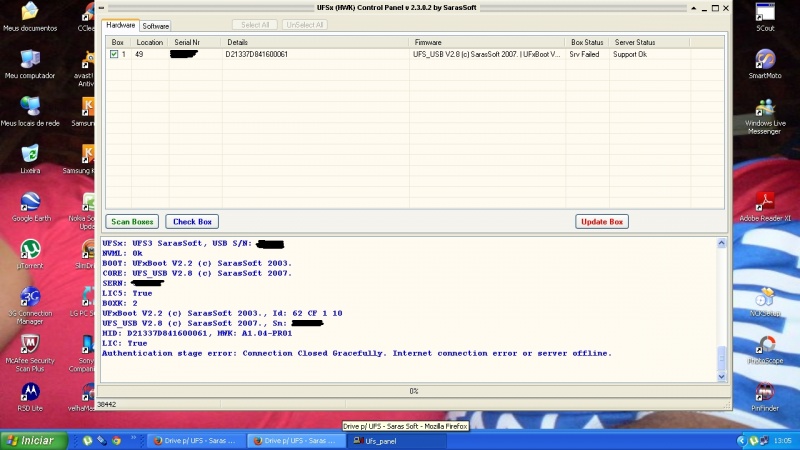Toggle checkbox for Box 1 row
Image resolution: width=800 pixels, height=450 pixels.
[114, 54]
